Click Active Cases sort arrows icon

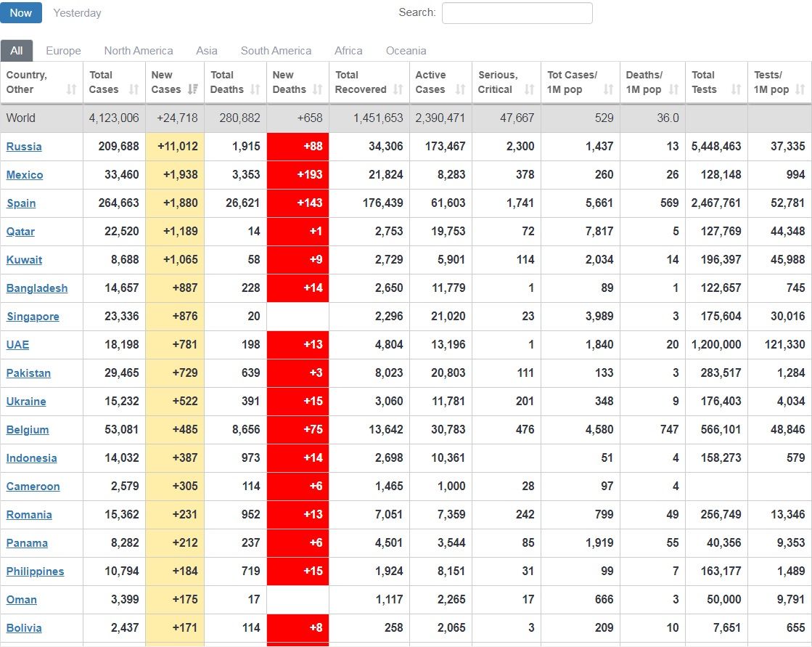click(x=460, y=89)
